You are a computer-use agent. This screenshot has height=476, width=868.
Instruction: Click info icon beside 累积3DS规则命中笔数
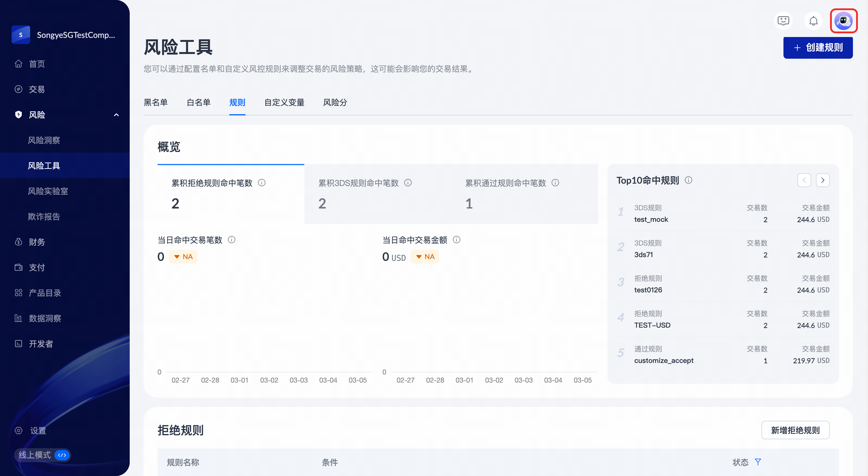click(408, 183)
